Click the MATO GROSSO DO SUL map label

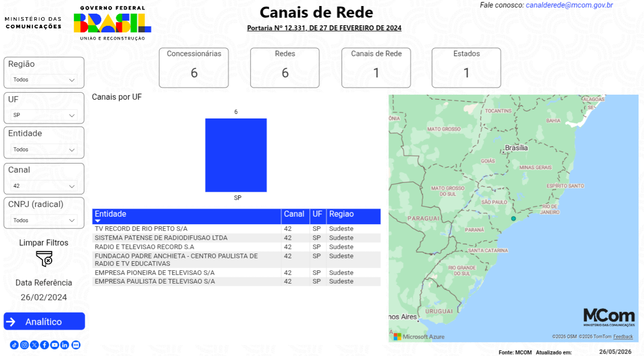pyautogui.click(x=448, y=191)
